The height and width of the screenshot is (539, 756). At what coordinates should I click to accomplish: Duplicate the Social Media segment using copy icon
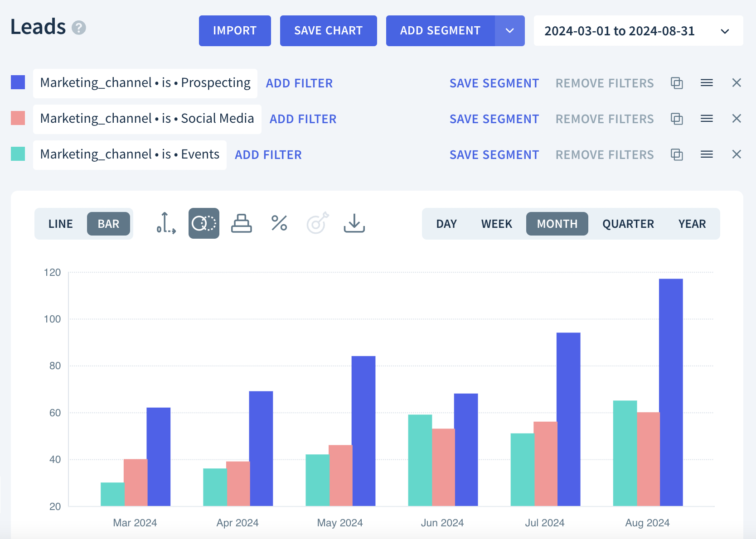coord(677,119)
